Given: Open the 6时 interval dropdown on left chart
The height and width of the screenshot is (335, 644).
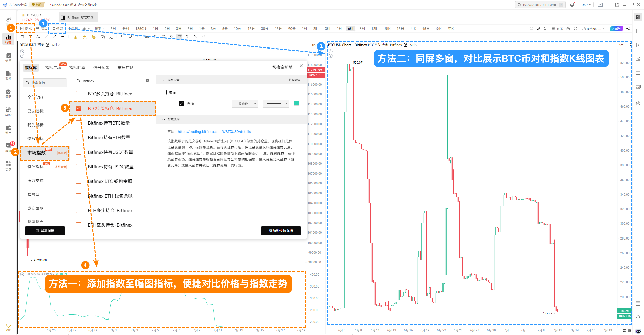Looking at the screenshot, I should tap(56, 45).
